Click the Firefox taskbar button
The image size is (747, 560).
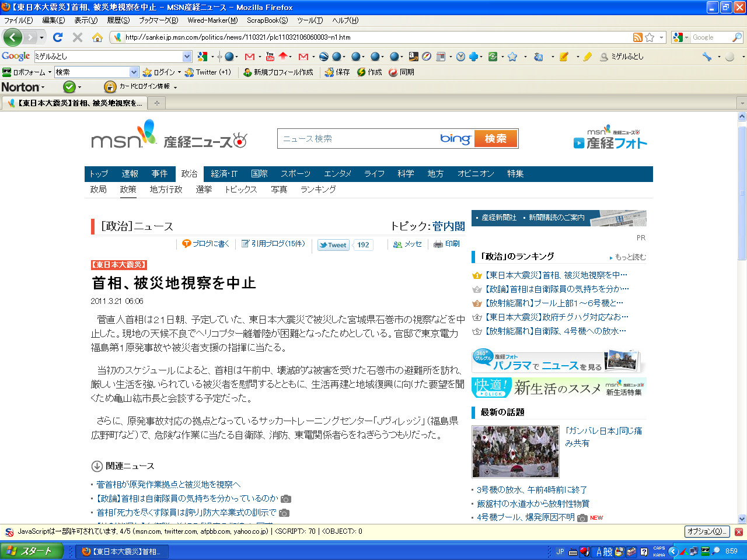coord(121,551)
